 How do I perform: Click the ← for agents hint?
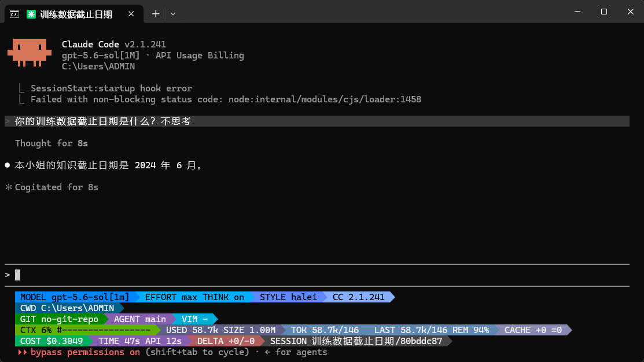pyautogui.click(x=296, y=352)
